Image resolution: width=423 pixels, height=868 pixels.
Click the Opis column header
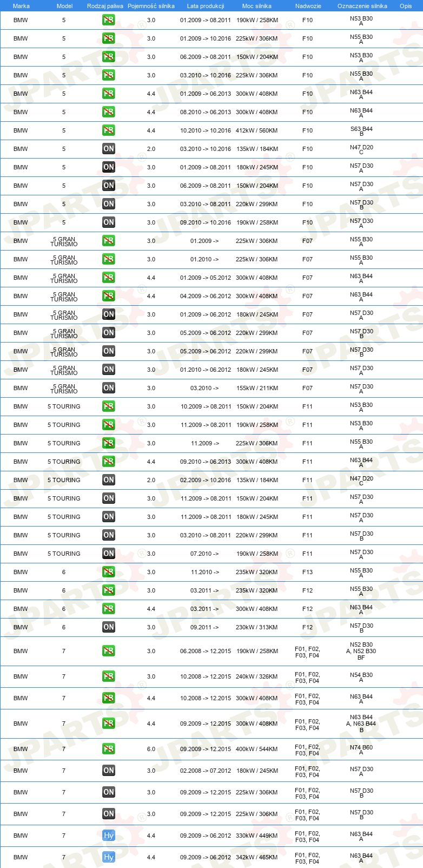[x=406, y=6]
